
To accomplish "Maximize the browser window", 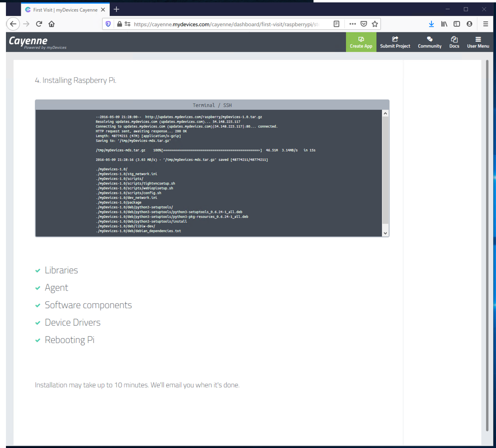I will tap(466, 9).
